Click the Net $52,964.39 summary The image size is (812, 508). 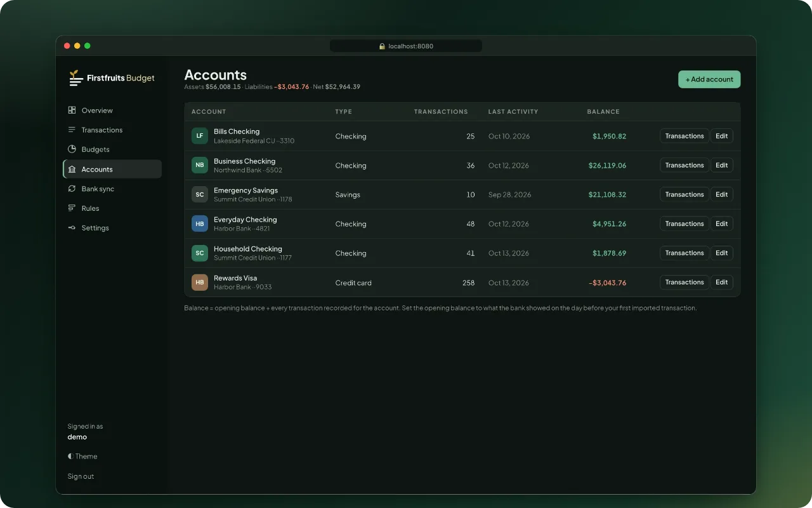(x=336, y=87)
